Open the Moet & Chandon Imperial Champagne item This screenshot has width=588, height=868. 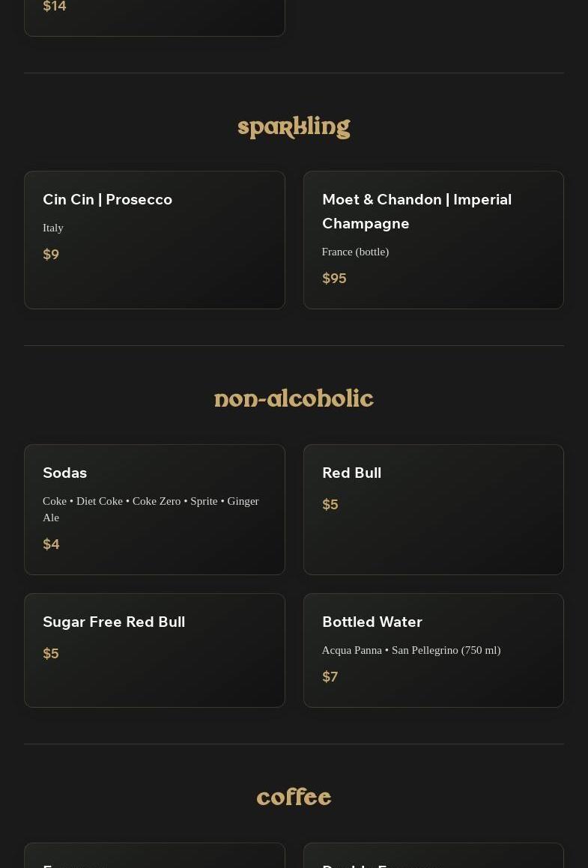[416, 211]
